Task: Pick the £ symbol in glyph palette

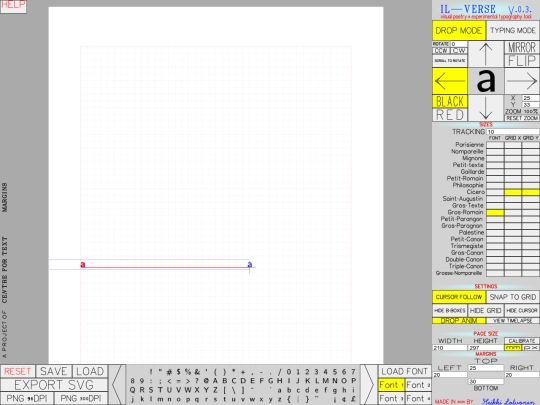Action: tap(353, 399)
